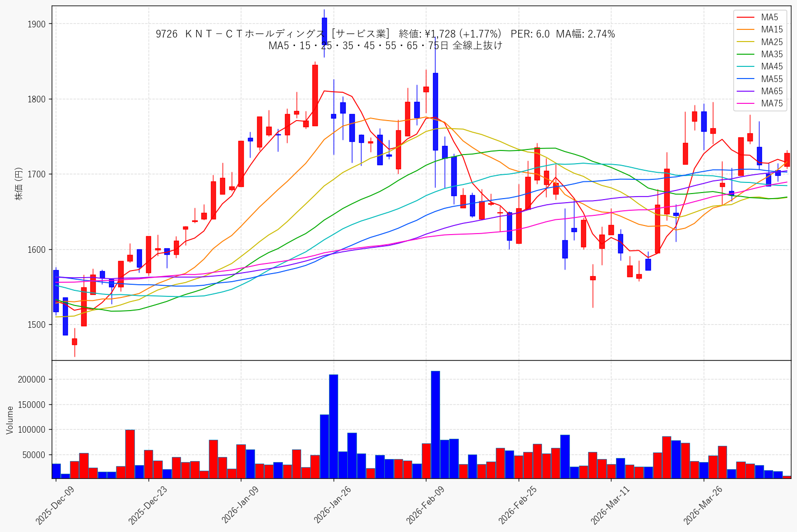Click the tallest blue volume bar near Feb-09

click(x=436, y=425)
